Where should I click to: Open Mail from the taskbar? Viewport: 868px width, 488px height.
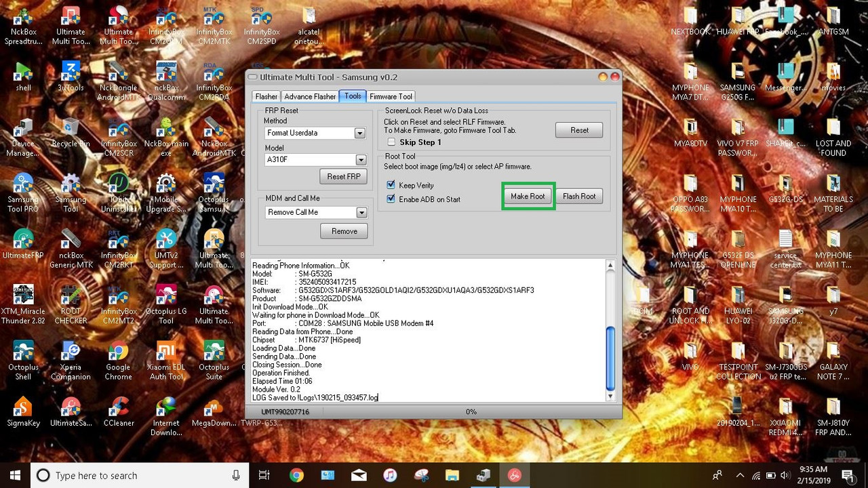coord(359,475)
